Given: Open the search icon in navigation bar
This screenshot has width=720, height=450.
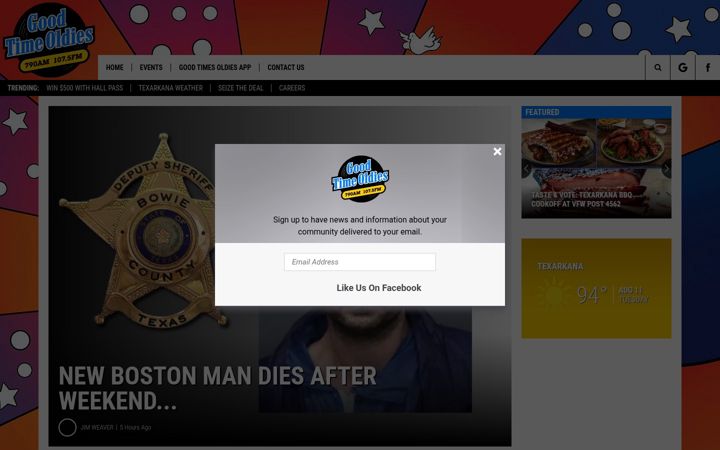Looking at the screenshot, I should 658,68.
